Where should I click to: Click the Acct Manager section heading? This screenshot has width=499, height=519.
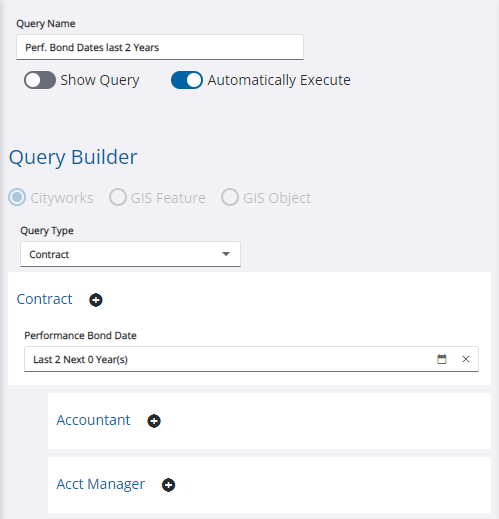pyautogui.click(x=101, y=484)
